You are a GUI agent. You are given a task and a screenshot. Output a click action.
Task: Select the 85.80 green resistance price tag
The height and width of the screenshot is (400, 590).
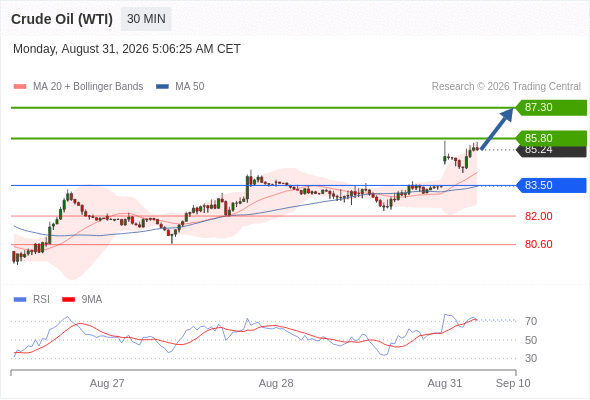pyautogui.click(x=551, y=138)
